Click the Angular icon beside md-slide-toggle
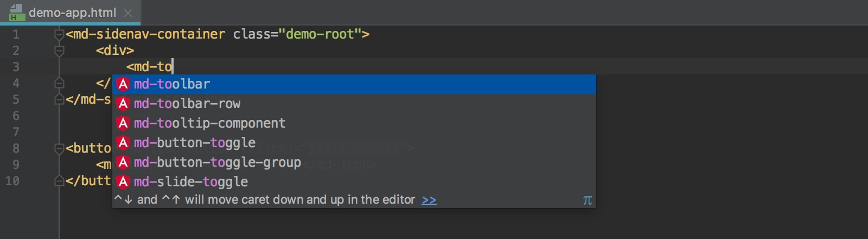Image resolution: width=868 pixels, height=239 pixels. point(123,182)
